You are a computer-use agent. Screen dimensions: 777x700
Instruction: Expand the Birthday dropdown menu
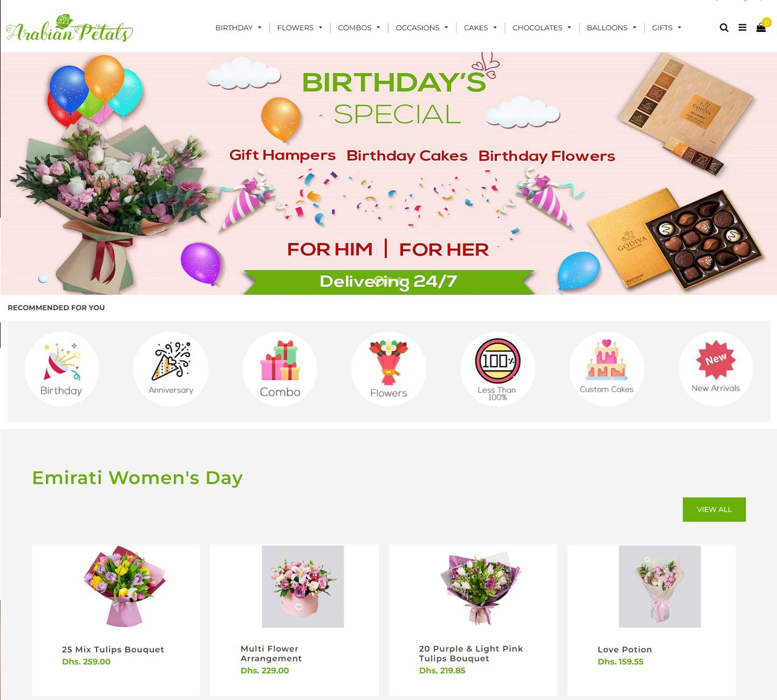click(238, 28)
